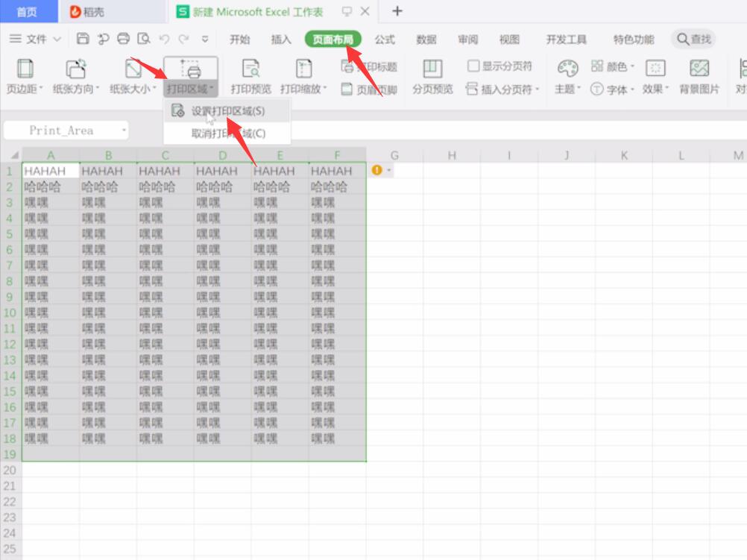Select column G header
The image size is (747, 560).
point(394,155)
